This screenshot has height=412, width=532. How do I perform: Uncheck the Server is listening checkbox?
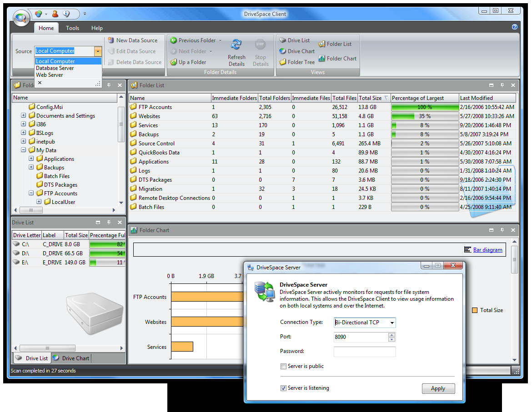[283, 388]
